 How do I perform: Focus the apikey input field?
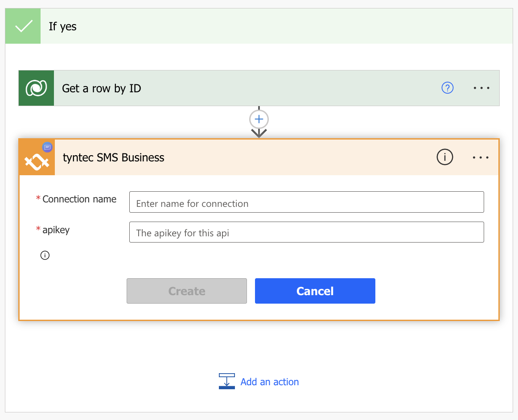[307, 232]
